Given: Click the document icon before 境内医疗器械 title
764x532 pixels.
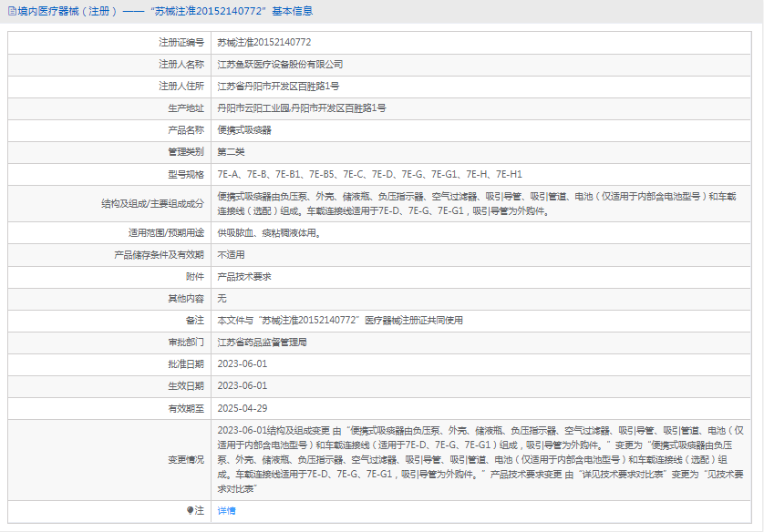Looking at the screenshot, I should coord(12,11).
